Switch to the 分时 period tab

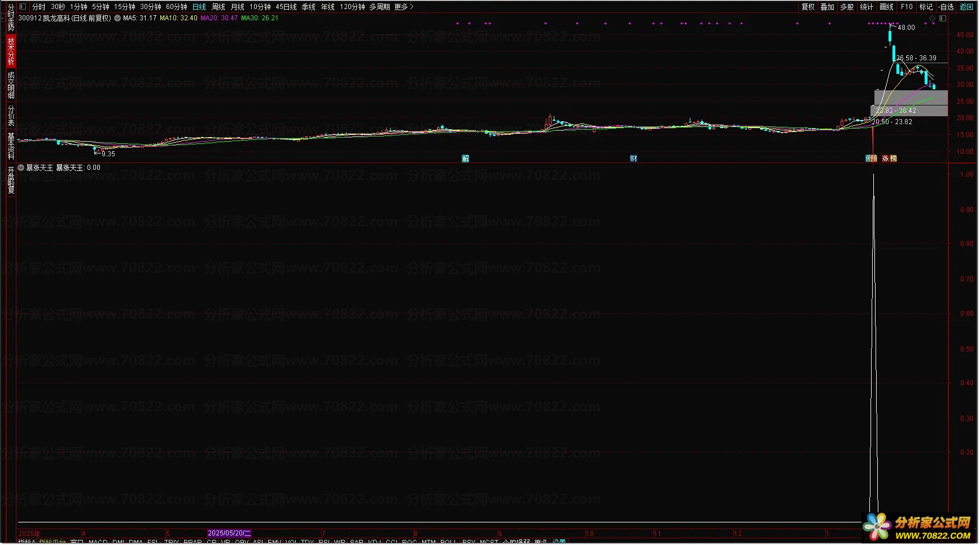[38, 7]
